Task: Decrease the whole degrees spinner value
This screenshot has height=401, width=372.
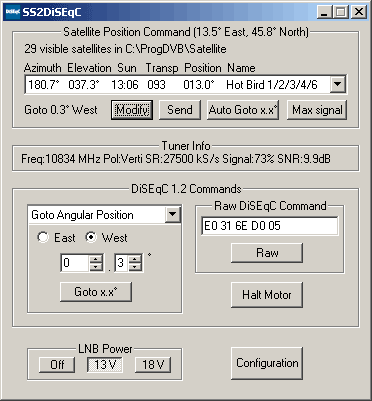Action: [96, 267]
